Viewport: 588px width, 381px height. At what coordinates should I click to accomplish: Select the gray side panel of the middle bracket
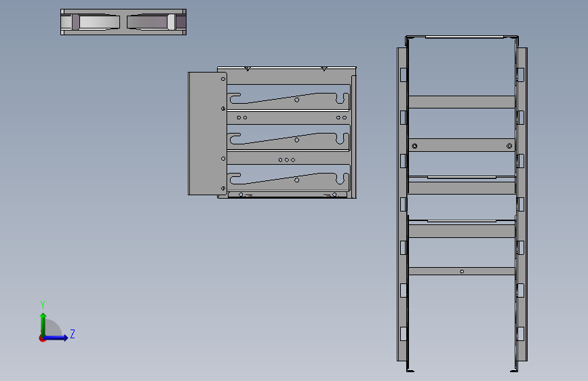pos(207,134)
